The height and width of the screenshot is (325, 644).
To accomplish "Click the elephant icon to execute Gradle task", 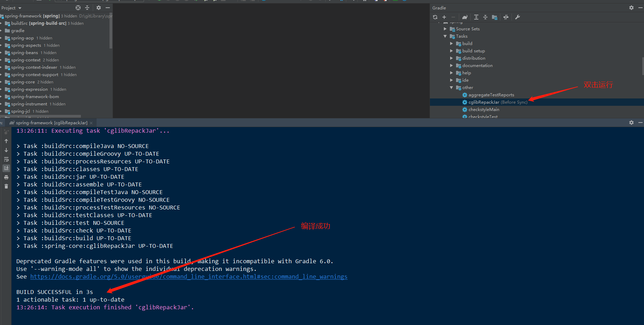I will click(465, 17).
